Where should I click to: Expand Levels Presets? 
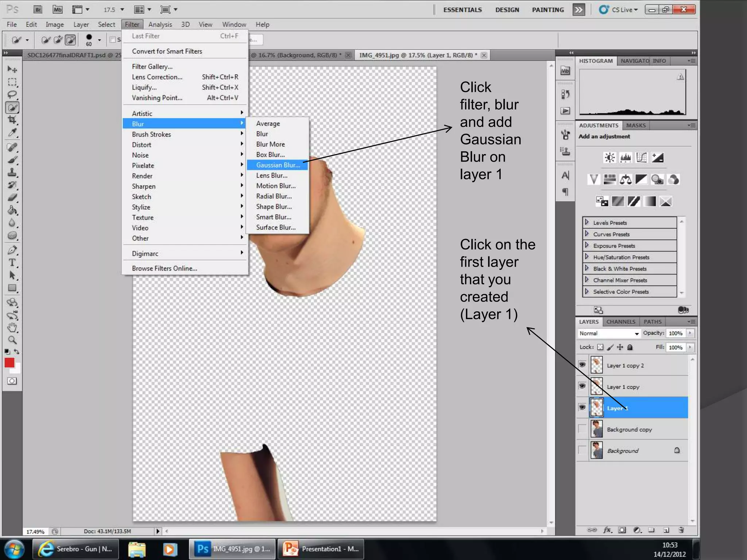pyautogui.click(x=587, y=222)
